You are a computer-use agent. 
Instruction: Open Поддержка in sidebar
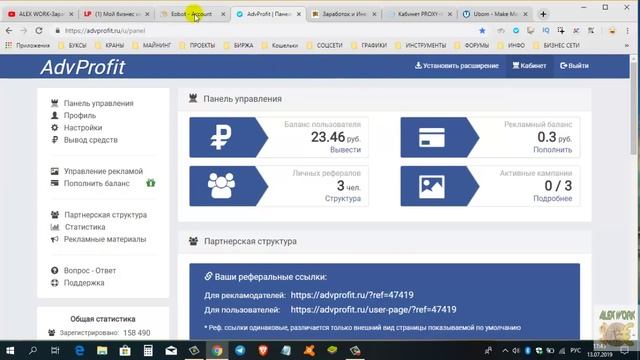click(78, 283)
